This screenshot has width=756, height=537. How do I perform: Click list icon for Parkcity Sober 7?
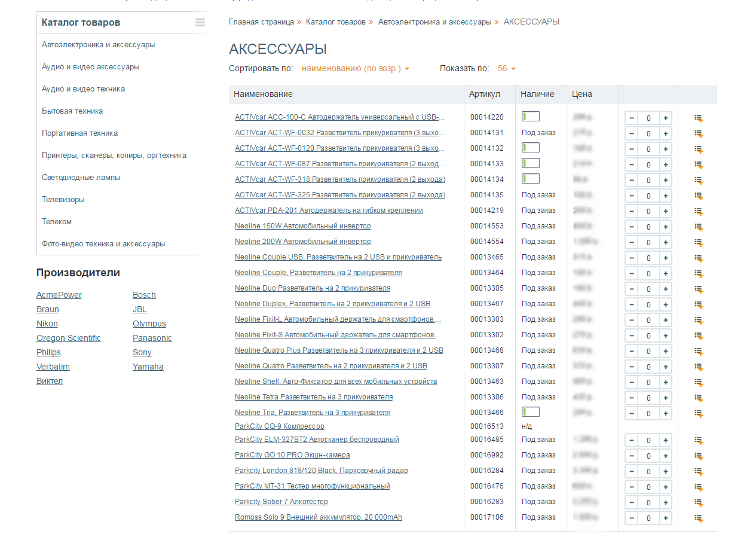pos(699,503)
